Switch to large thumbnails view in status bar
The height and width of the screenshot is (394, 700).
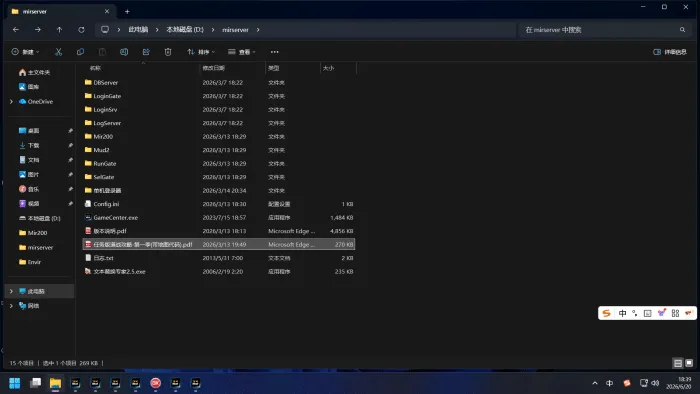point(689,363)
